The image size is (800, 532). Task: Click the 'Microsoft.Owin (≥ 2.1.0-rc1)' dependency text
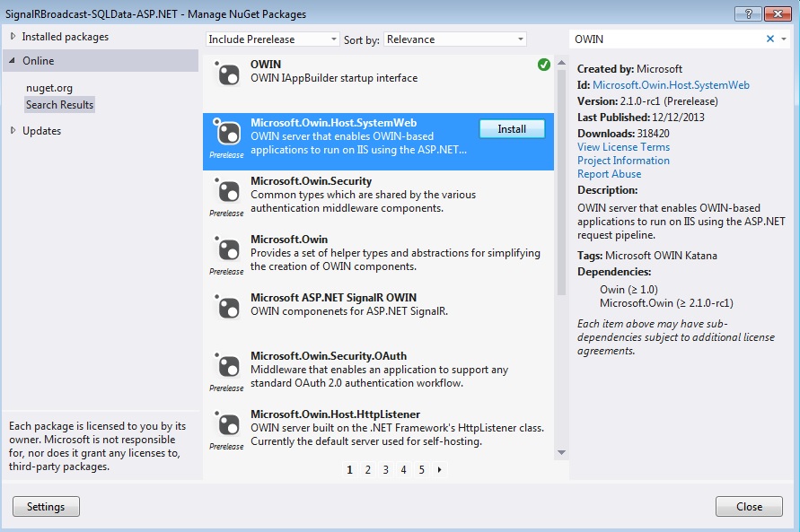coord(666,302)
